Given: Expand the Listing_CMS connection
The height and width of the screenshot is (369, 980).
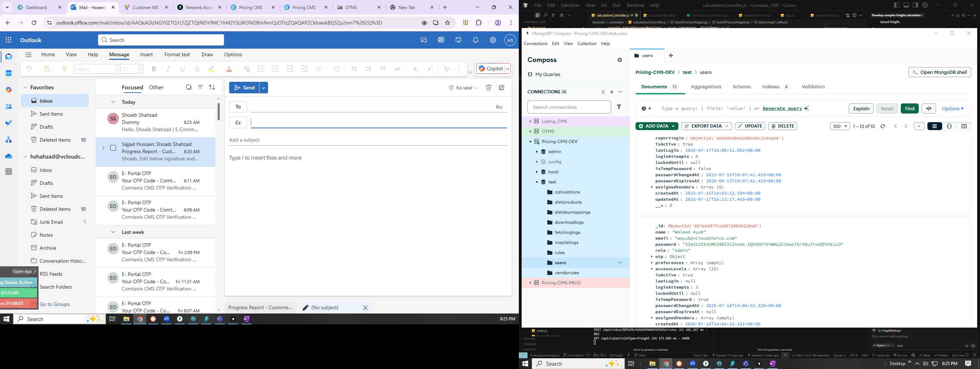Looking at the screenshot, I should coord(530,121).
